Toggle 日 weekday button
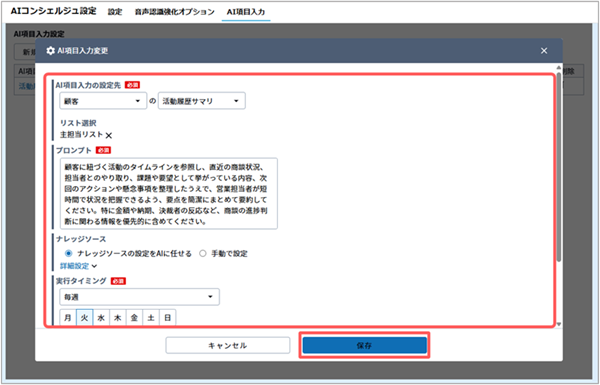 pyautogui.click(x=167, y=318)
